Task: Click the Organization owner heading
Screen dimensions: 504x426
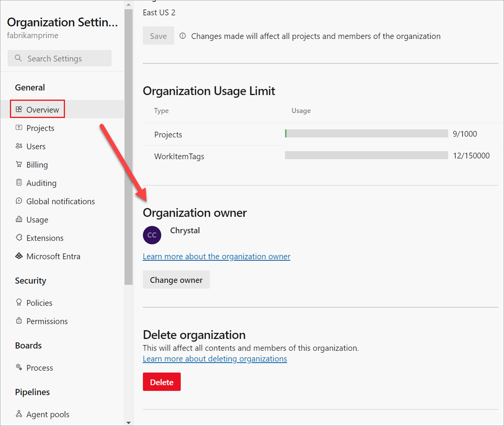Action: 195,213
